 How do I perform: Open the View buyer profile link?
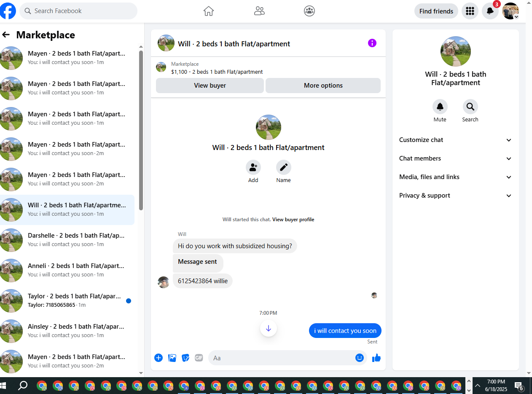293,220
